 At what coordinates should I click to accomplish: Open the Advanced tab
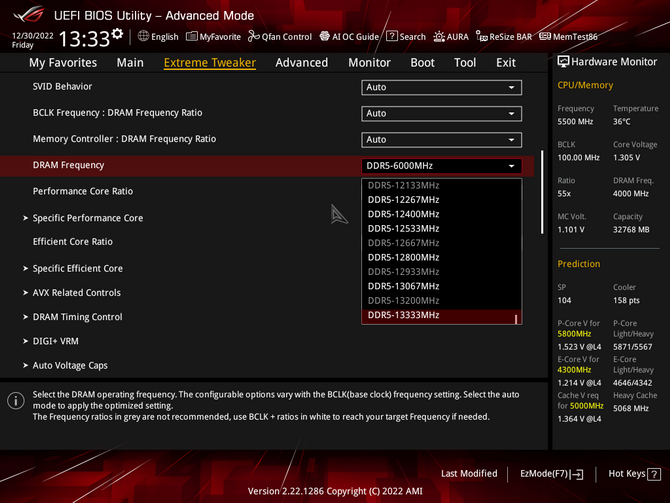click(302, 62)
